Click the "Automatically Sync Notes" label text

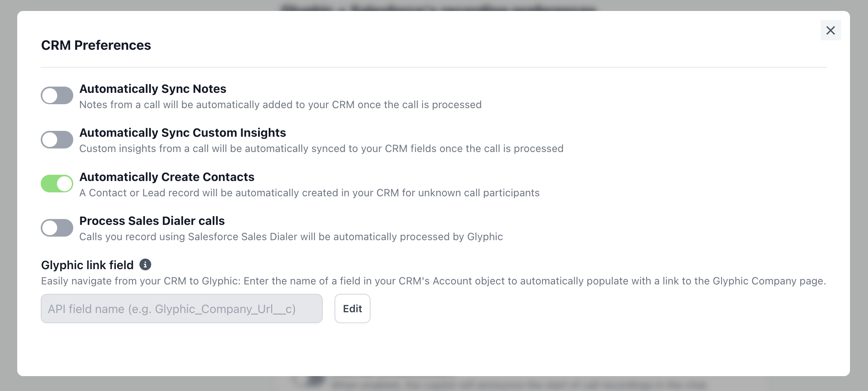pos(153,89)
